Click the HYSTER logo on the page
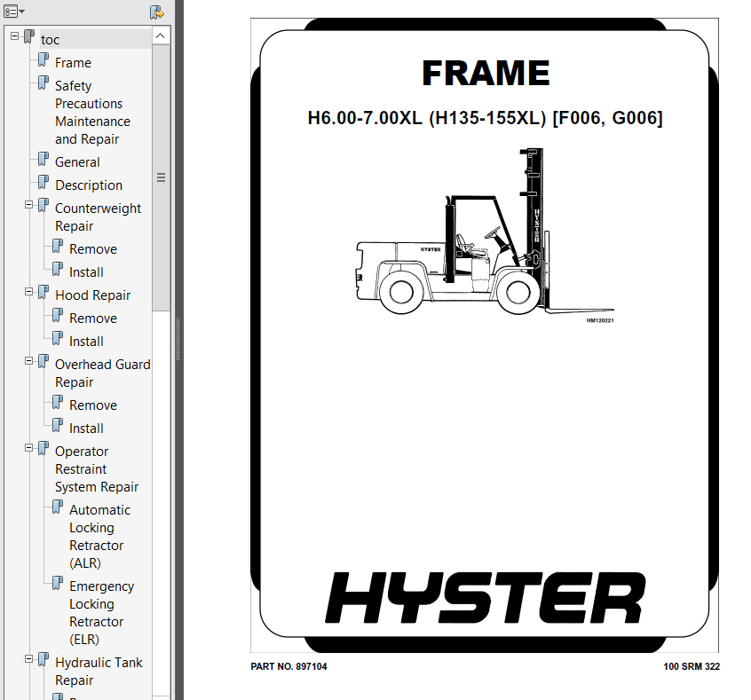751x700 pixels. coord(485,598)
